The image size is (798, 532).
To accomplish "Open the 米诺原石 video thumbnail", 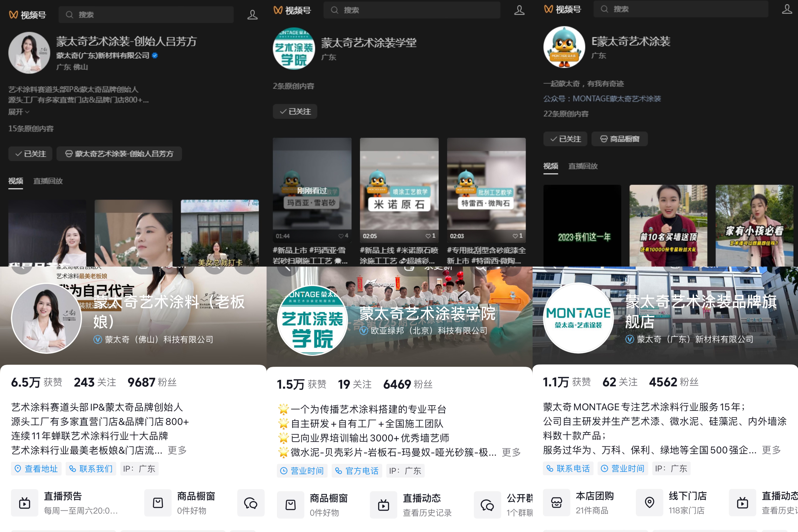I will [399, 190].
